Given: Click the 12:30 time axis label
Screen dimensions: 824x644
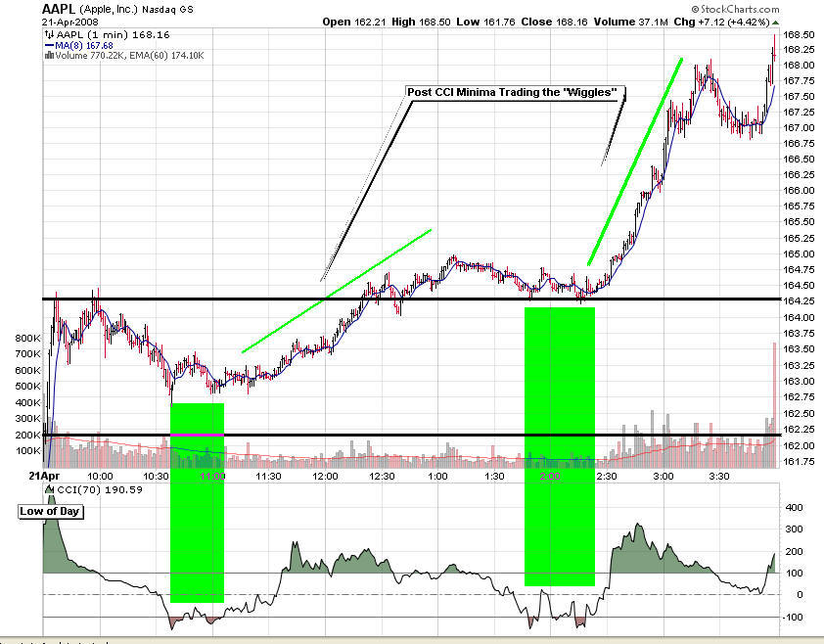Looking at the screenshot, I should pos(382,477).
